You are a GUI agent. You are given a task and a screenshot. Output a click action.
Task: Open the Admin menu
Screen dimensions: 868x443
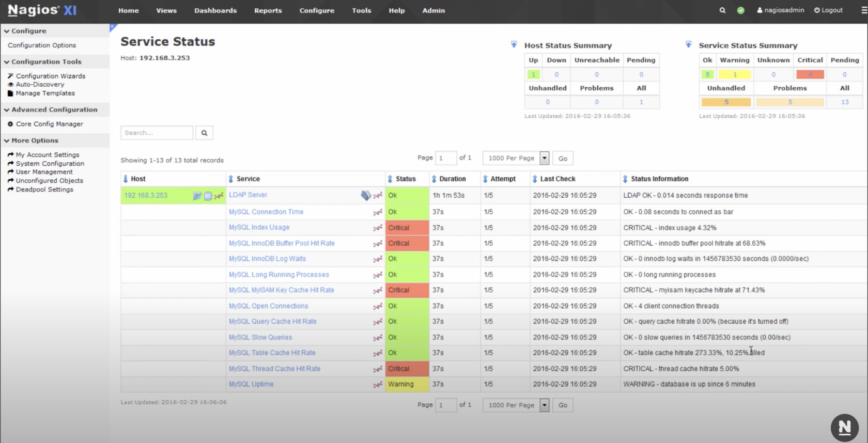[x=433, y=10]
